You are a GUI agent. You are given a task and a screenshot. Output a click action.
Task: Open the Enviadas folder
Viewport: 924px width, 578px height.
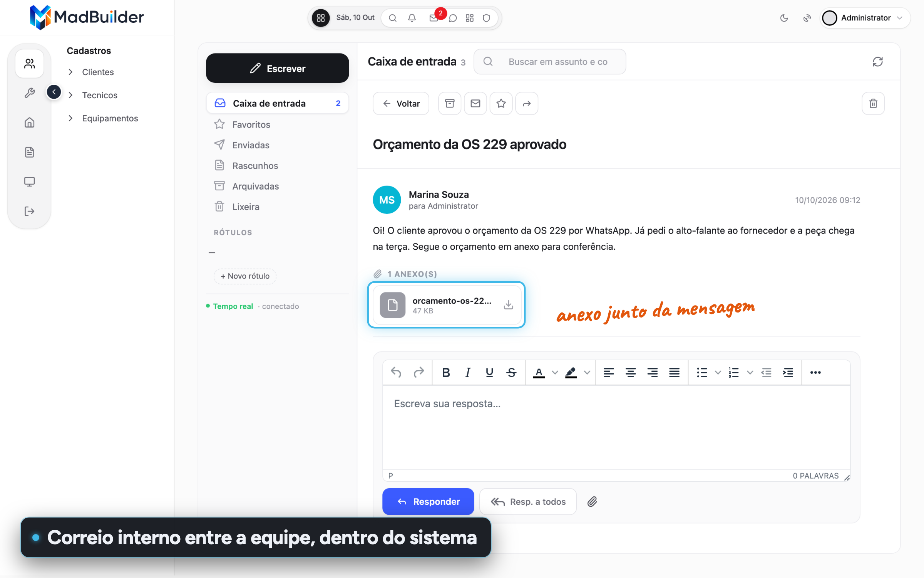[x=277, y=145]
